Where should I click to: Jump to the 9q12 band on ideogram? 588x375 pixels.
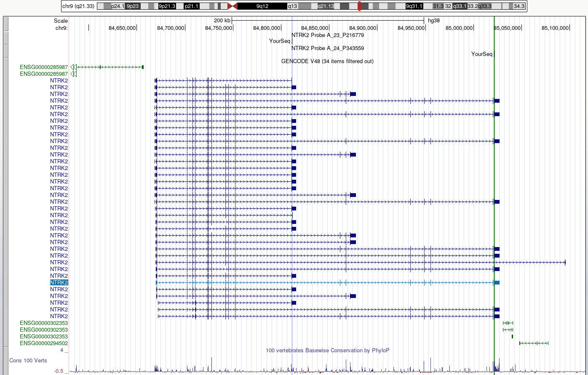pos(262,6)
